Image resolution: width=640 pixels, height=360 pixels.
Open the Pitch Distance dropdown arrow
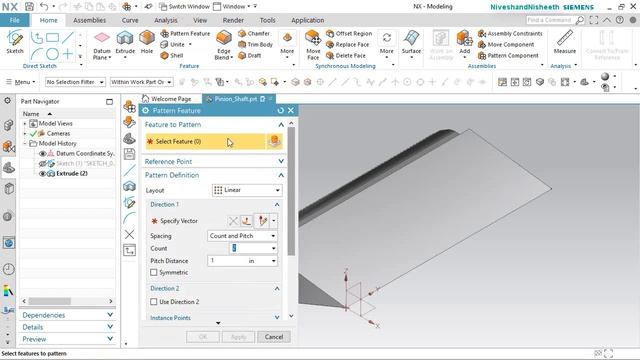point(273,261)
